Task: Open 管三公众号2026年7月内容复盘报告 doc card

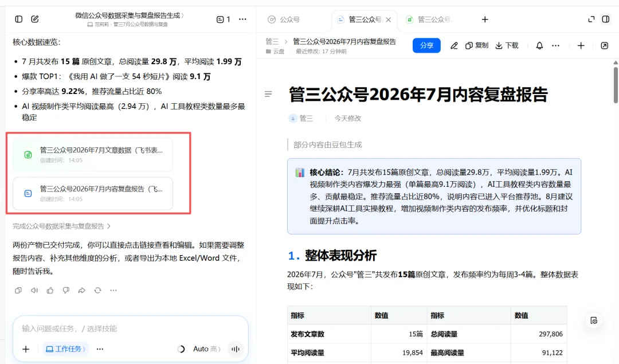Action: 93,193
